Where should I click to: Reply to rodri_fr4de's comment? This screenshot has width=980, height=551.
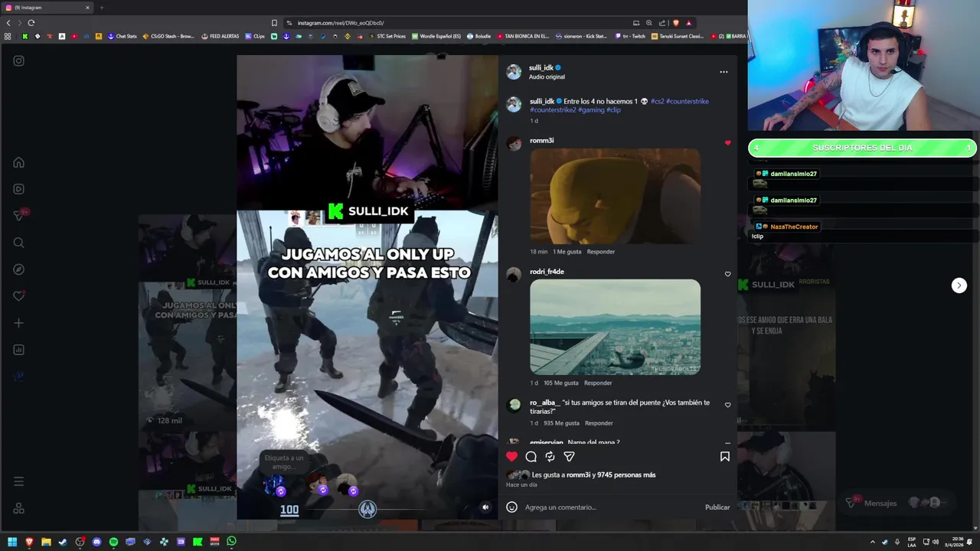[598, 383]
